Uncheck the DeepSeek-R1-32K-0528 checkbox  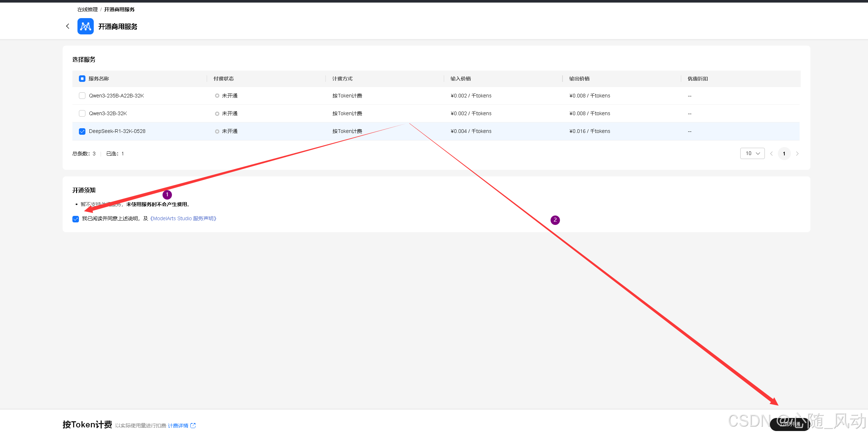pos(82,131)
